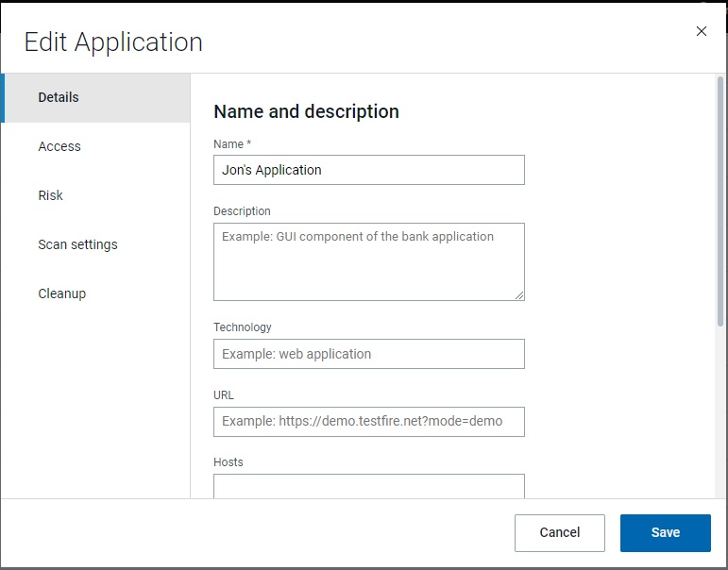Image resolution: width=728 pixels, height=570 pixels.
Task: Click the Edit Application title
Action: pyautogui.click(x=113, y=42)
